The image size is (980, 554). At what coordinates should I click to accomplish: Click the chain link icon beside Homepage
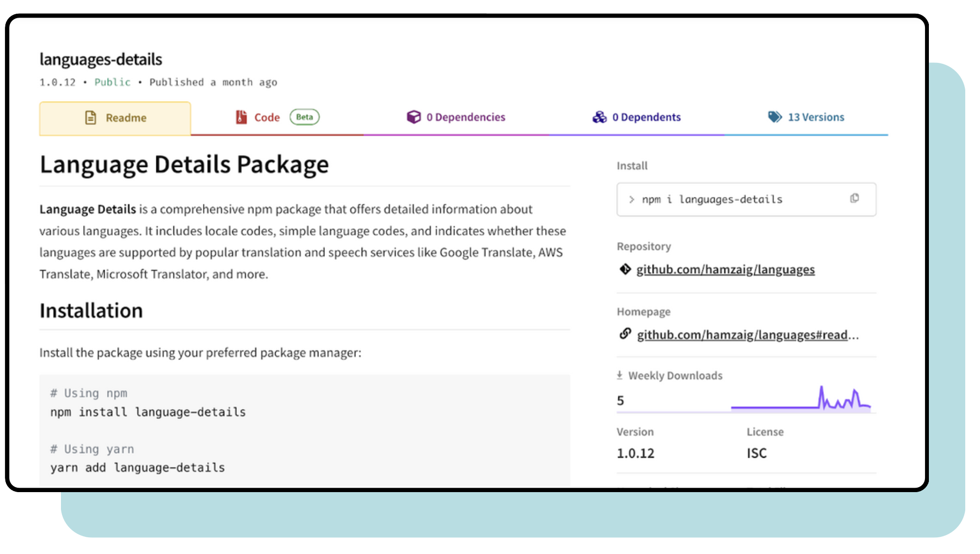pos(625,334)
